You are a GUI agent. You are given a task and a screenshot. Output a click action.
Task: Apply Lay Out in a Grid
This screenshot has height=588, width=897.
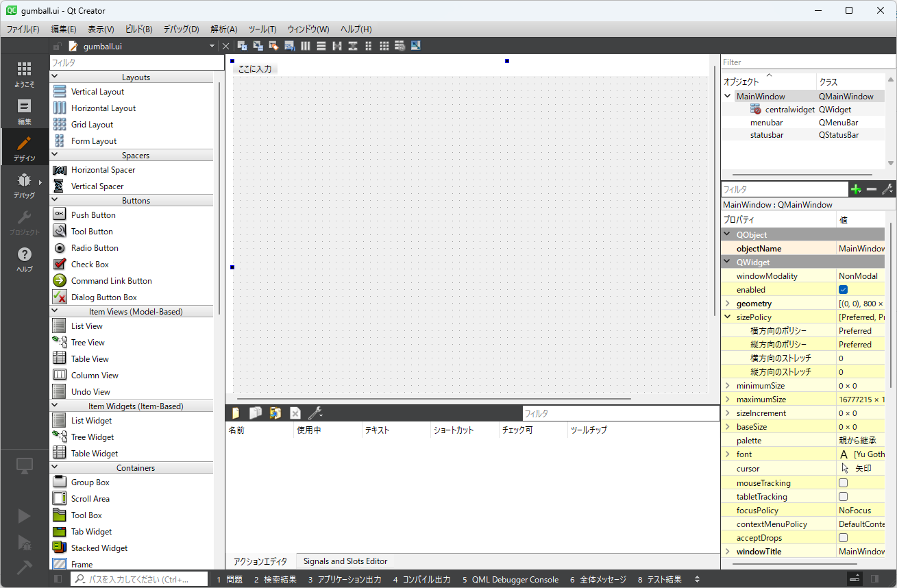click(384, 46)
